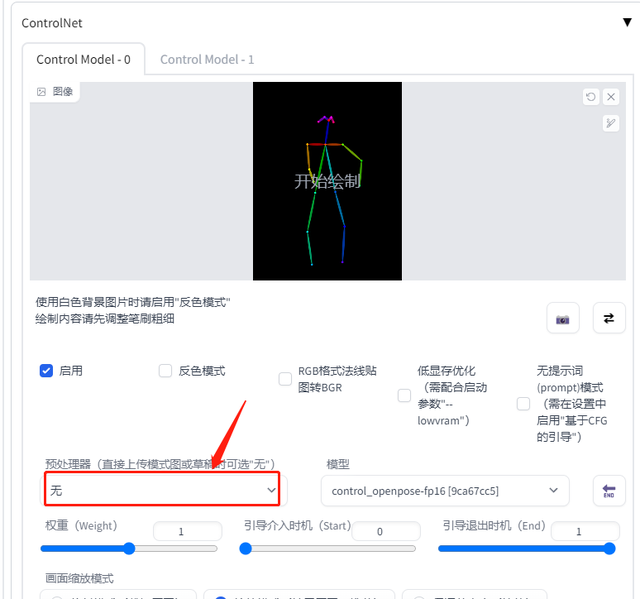Click the 权重 Weight slider handle
This screenshot has width=640, height=599.
(x=129, y=548)
